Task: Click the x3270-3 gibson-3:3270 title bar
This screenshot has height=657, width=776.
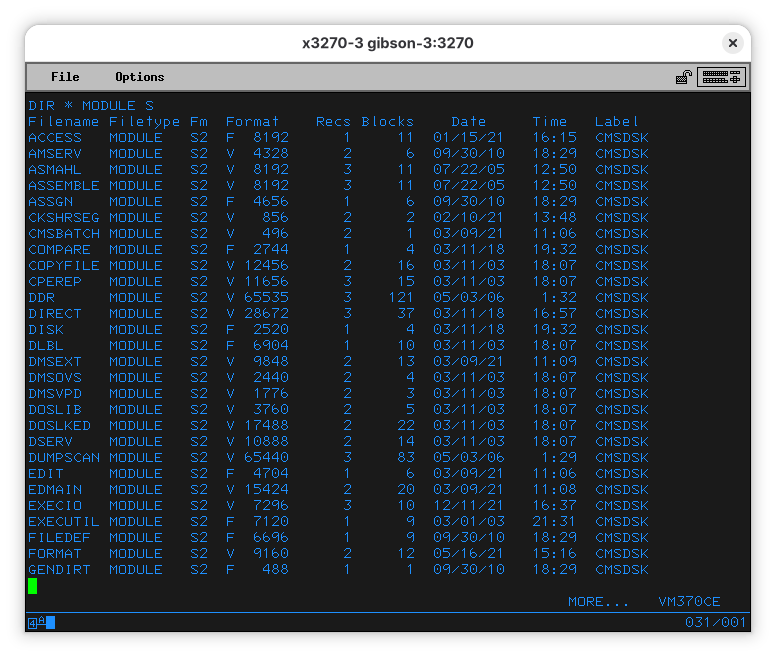Action: coord(388,43)
